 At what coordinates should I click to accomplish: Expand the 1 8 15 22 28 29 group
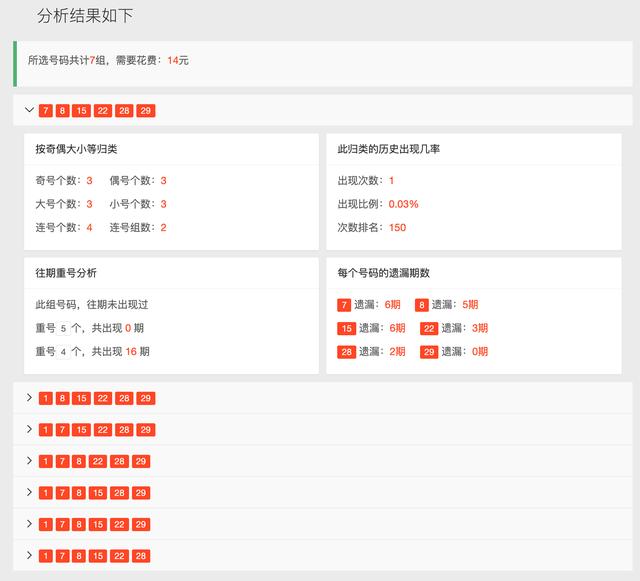pos(30,398)
